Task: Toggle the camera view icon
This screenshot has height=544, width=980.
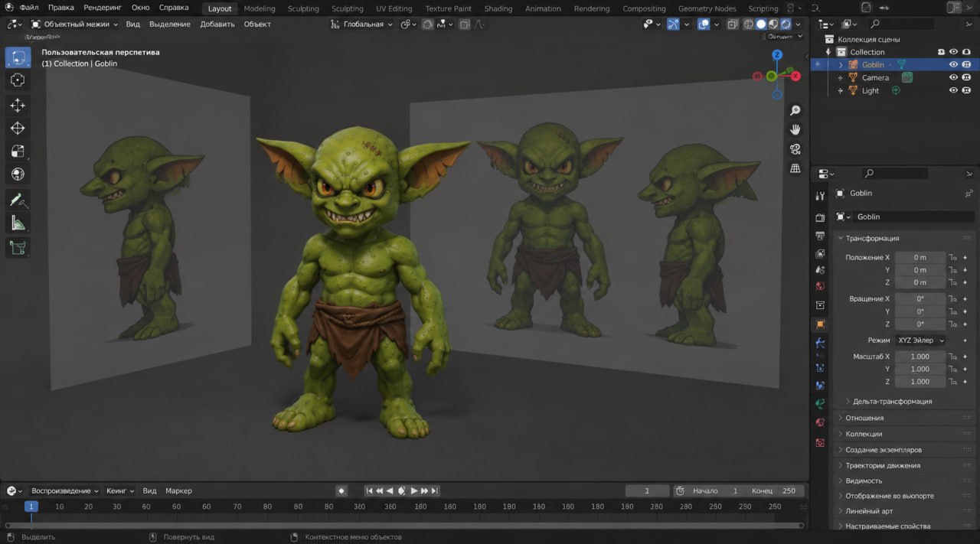Action: (795, 148)
